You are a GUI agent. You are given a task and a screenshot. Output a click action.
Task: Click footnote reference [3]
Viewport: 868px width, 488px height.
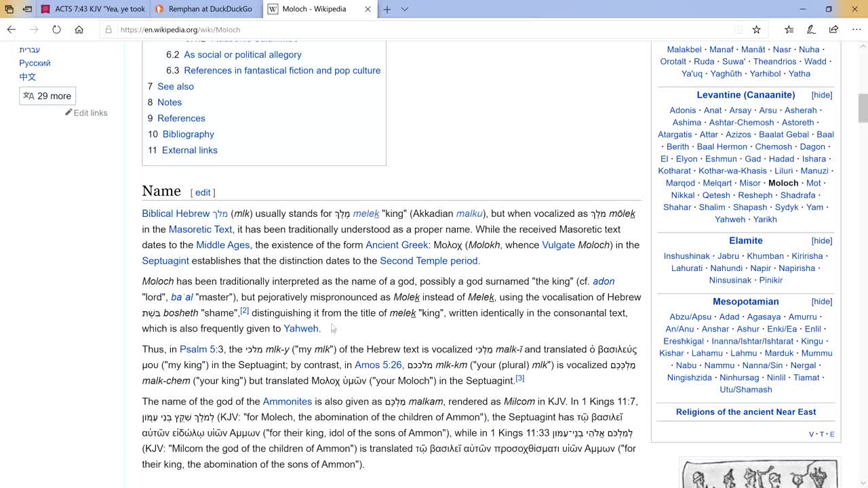pyautogui.click(x=519, y=378)
